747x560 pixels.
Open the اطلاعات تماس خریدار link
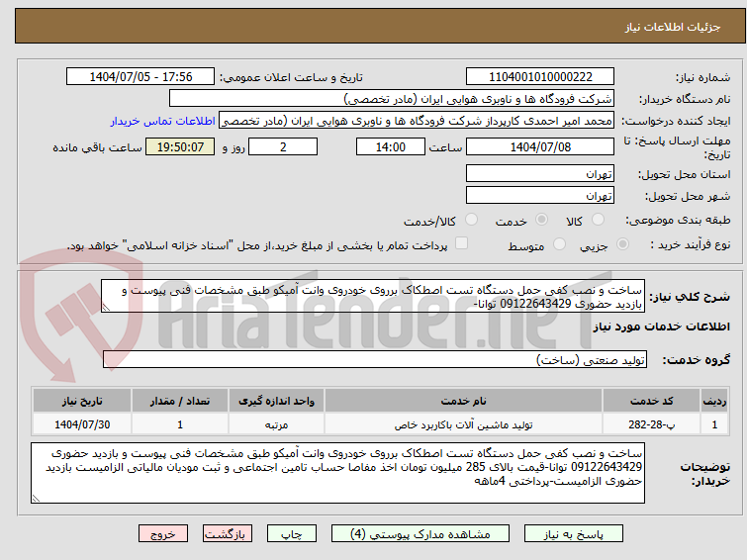coord(163,122)
